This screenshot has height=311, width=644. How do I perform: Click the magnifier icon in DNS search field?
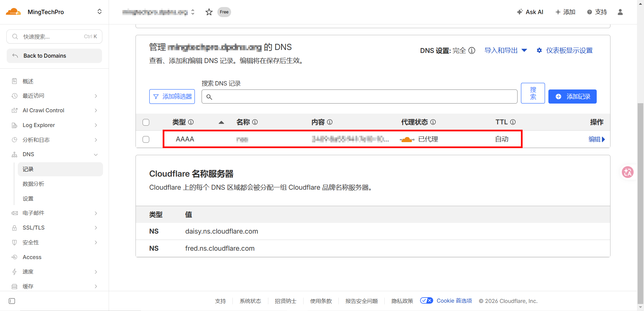[209, 97]
